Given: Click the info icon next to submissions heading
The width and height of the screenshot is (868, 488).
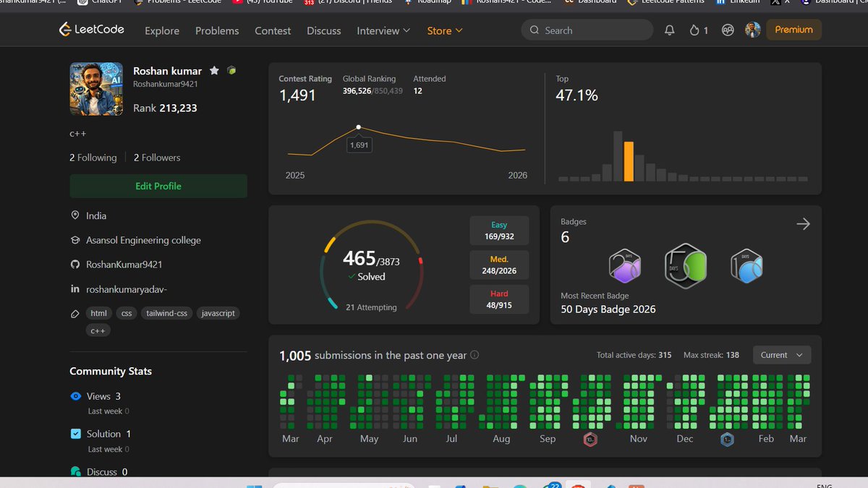Looking at the screenshot, I should click(475, 355).
